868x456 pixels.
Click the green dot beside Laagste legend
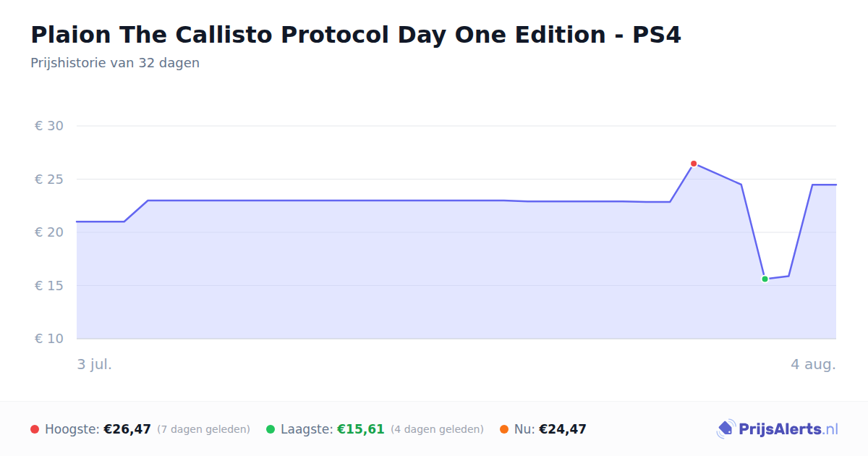[x=271, y=429]
